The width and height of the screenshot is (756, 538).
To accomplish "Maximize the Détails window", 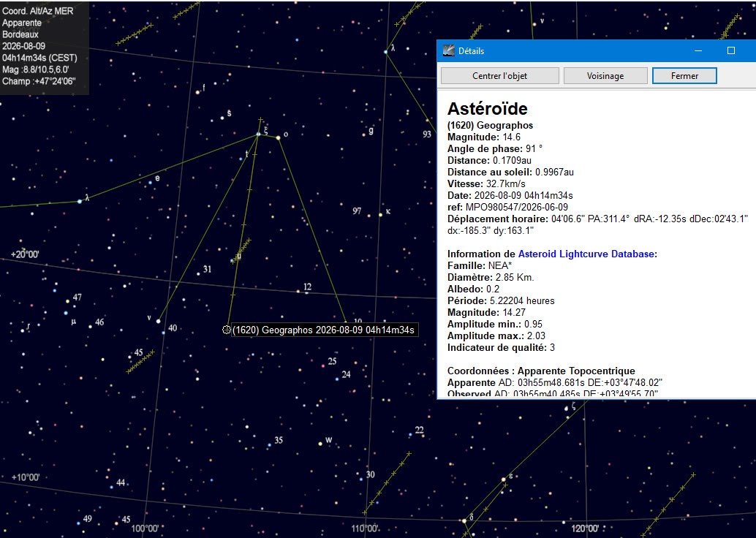I will 731,50.
